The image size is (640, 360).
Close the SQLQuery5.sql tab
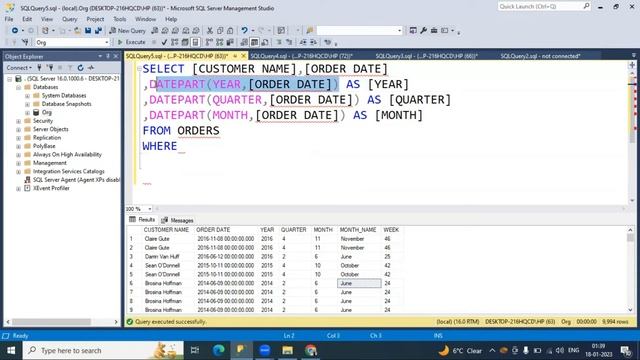[244, 56]
